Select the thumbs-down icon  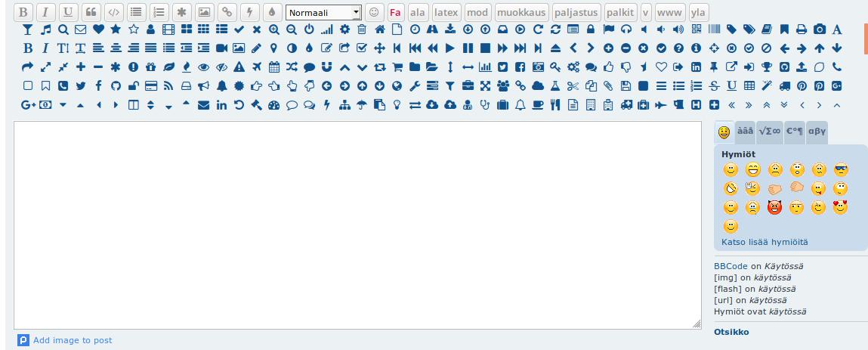[x=626, y=67]
